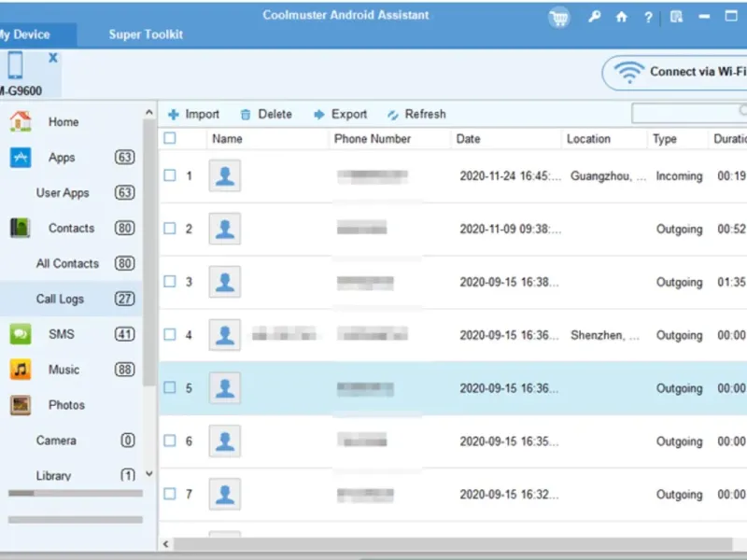
Task: Click the SMS chat bubble icon
Action: click(21, 334)
